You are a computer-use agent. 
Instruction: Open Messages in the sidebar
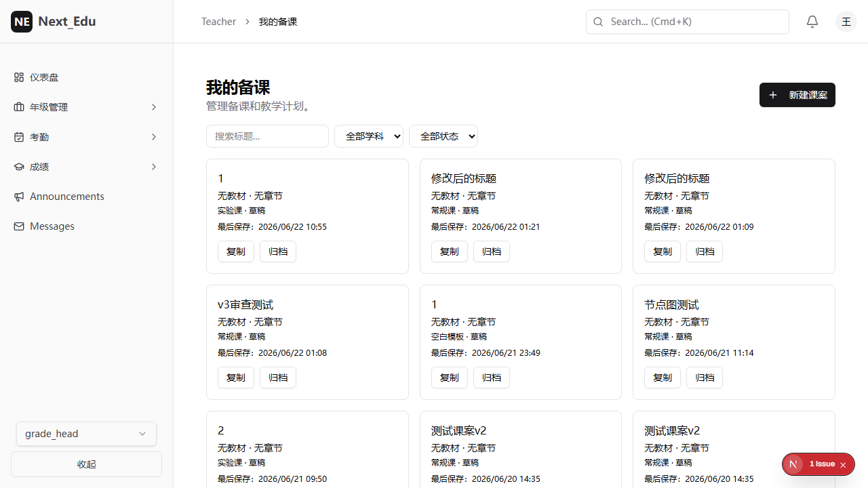(87, 226)
